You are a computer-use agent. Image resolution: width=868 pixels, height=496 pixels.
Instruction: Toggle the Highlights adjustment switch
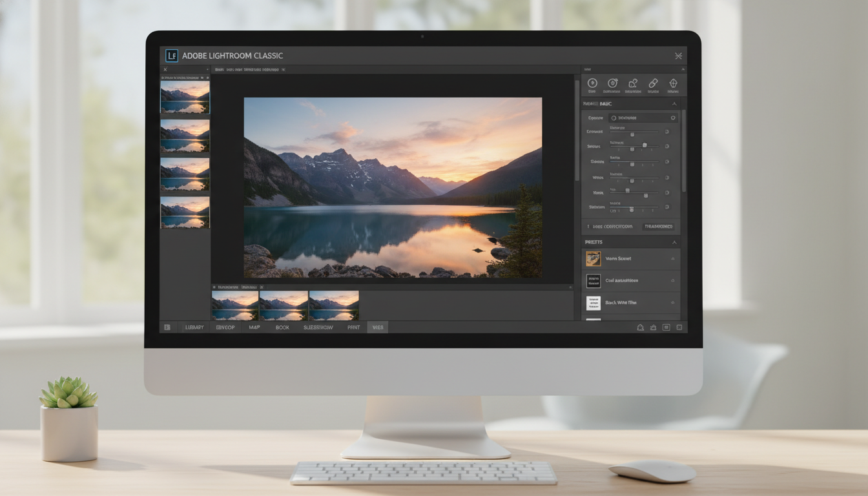click(667, 163)
